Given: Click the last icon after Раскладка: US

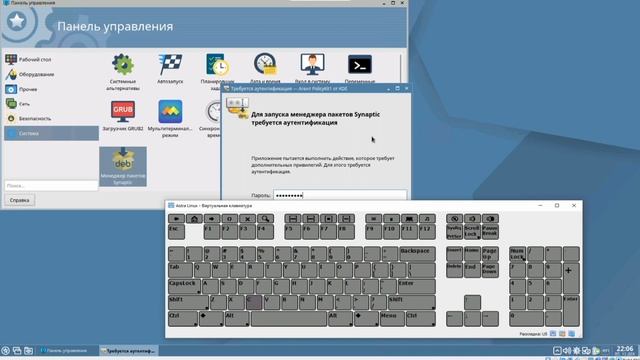Looking at the screenshot, I should (x=572, y=333).
